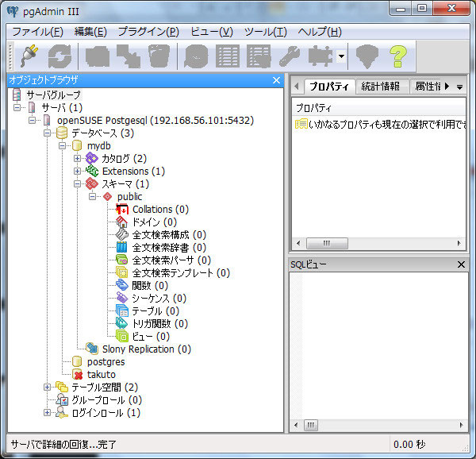Expand the ログインロール (1) node

point(47,413)
